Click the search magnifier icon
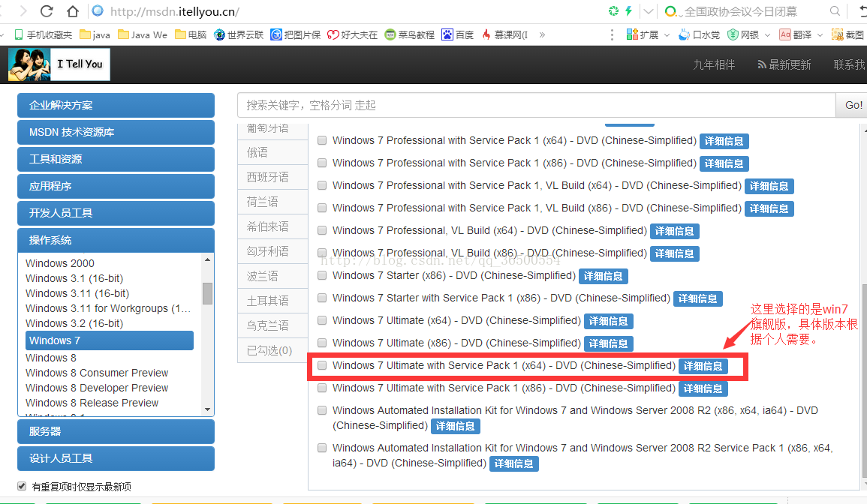The height and width of the screenshot is (504, 867). (835, 11)
